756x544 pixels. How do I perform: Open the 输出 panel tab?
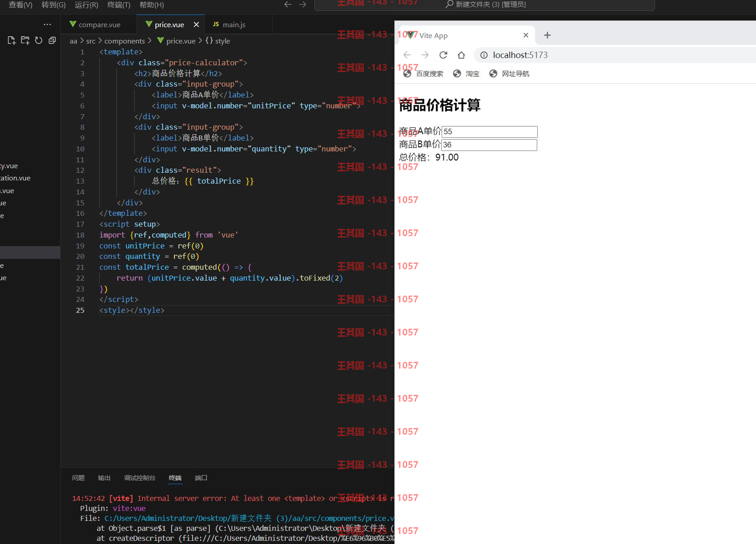click(x=104, y=478)
